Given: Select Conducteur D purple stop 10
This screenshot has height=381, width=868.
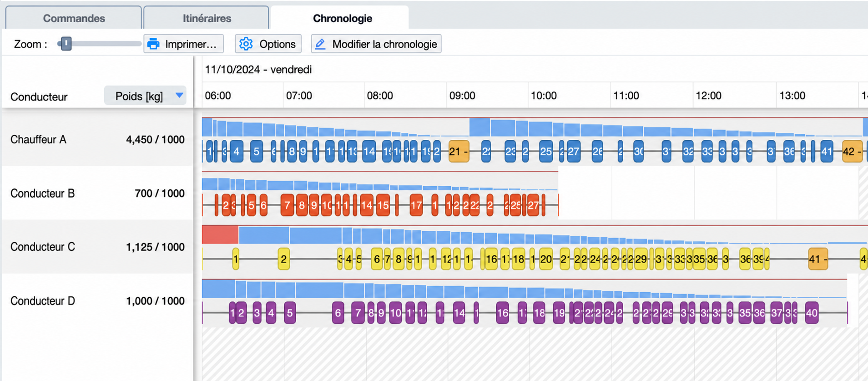Looking at the screenshot, I should click(396, 313).
